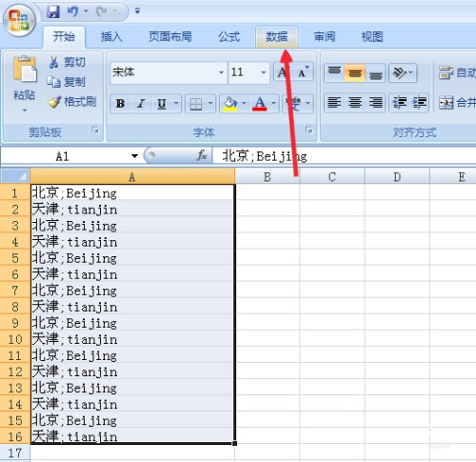Select the Format Painter brush
476x462 pixels.
click(x=54, y=102)
